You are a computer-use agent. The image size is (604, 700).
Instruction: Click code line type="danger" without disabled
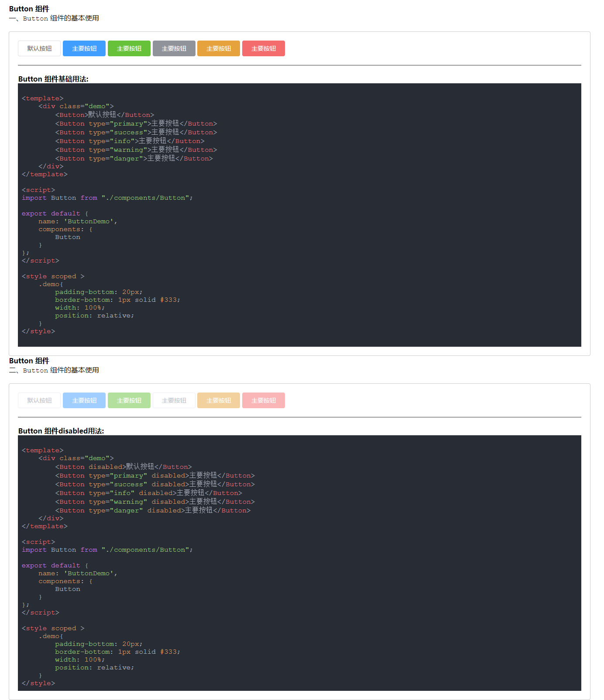pos(134,158)
